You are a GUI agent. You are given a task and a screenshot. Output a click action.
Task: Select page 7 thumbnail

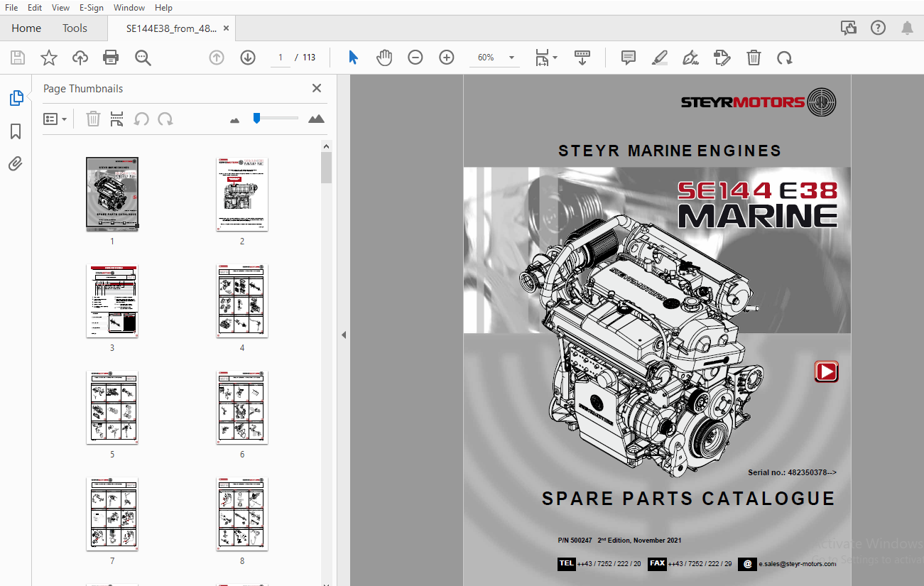(x=112, y=514)
